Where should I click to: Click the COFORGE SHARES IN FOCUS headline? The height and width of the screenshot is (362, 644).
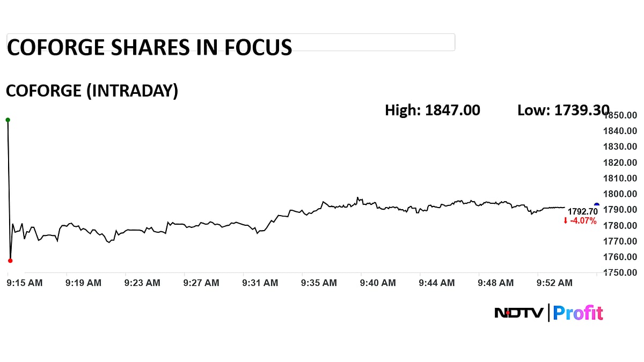pyautogui.click(x=149, y=47)
